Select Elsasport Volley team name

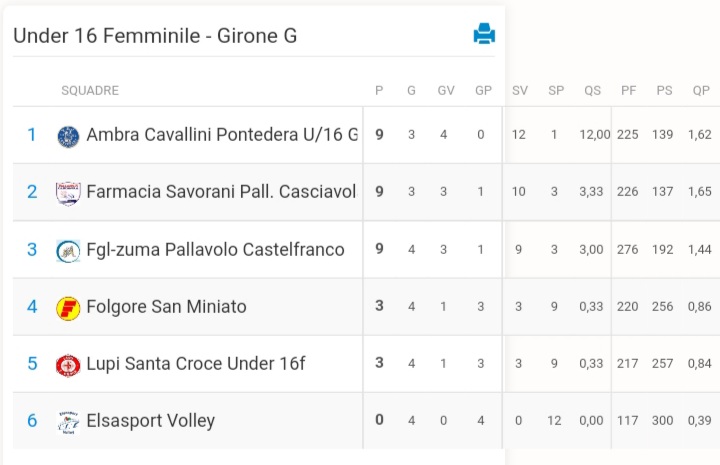(151, 421)
